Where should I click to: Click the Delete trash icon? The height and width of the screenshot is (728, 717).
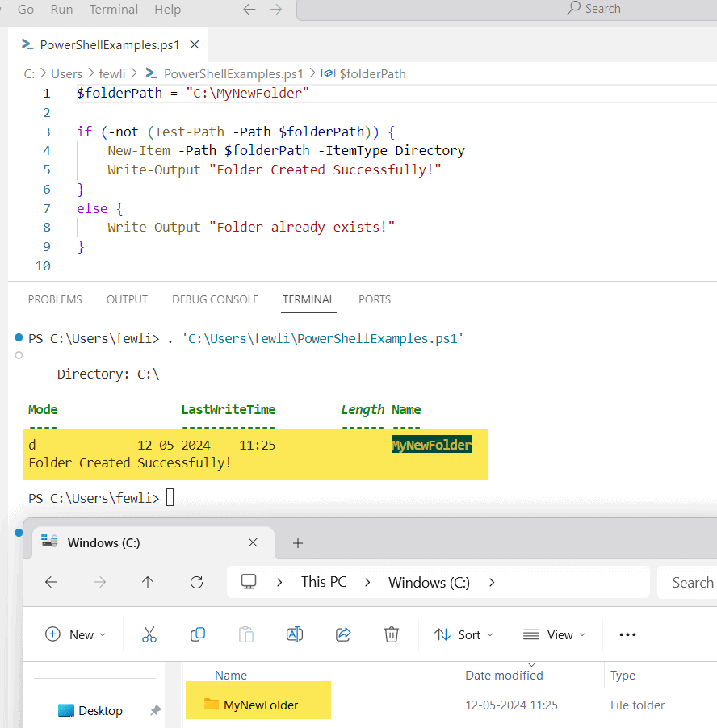point(392,634)
